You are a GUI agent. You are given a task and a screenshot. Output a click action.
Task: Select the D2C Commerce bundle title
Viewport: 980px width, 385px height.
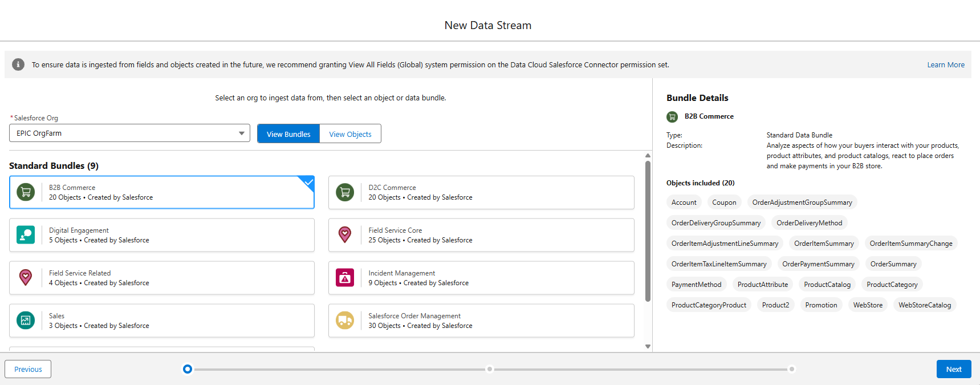click(392, 188)
